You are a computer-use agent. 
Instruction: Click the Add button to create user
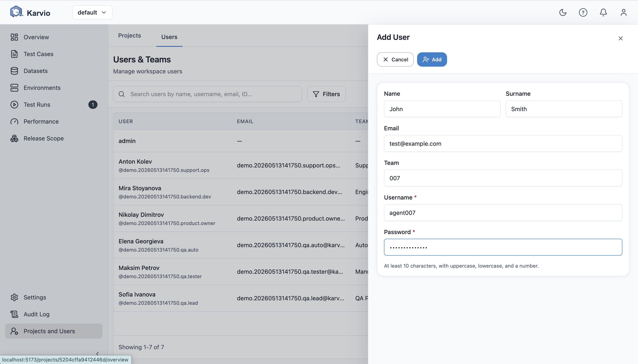432,59
